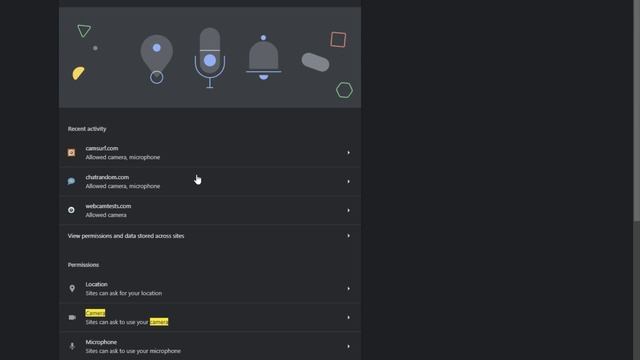Click the Camera video icon
The height and width of the screenshot is (360, 640).
point(72,317)
